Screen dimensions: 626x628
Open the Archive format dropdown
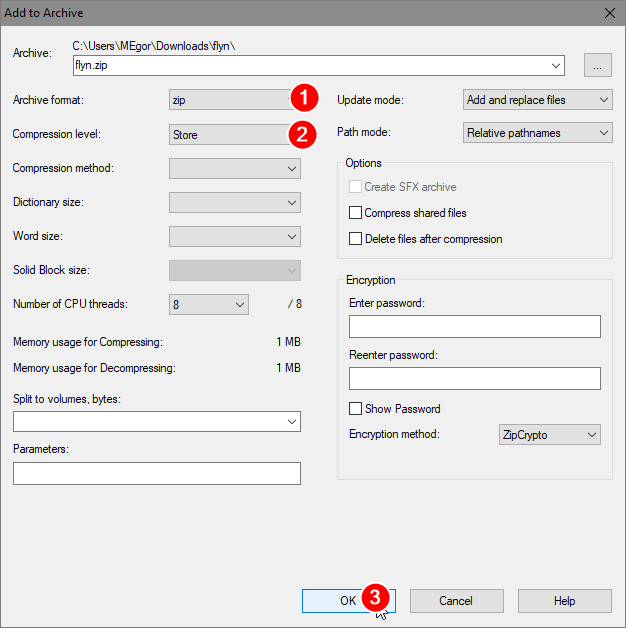[230, 101]
